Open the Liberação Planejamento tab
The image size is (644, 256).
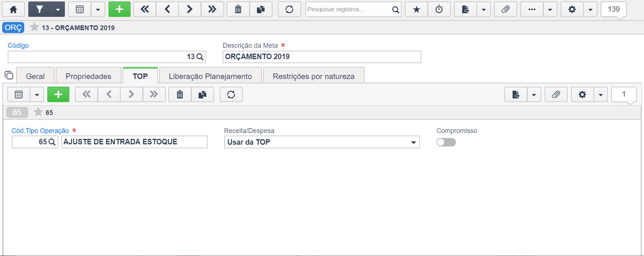(211, 76)
